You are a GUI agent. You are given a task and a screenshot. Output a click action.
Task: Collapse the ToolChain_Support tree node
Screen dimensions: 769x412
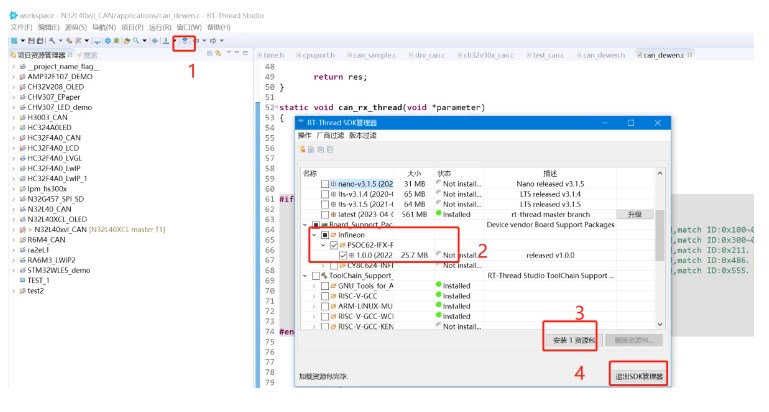(x=305, y=276)
